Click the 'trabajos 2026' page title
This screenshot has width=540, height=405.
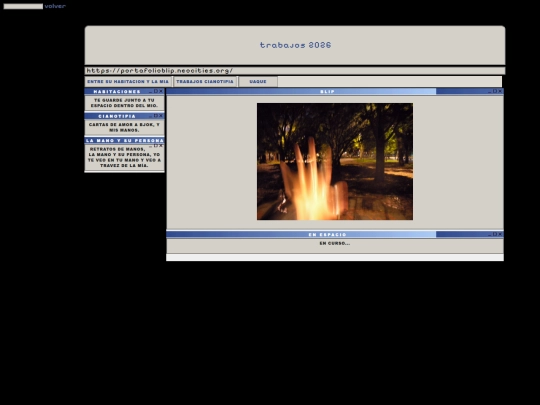[x=295, y=45]
